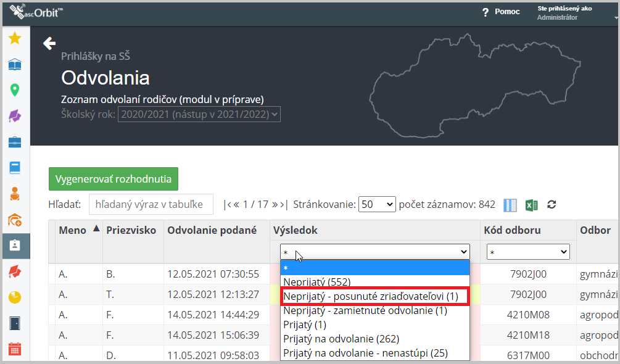Select Neprijatý - posunuté zriaďovateľovi (1)

click(375, 296)
